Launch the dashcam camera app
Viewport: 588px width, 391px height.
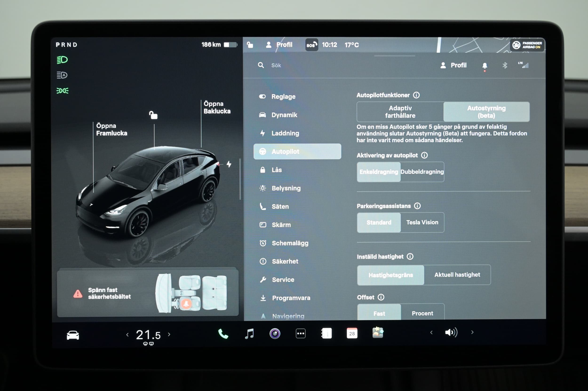pos(275,334)
